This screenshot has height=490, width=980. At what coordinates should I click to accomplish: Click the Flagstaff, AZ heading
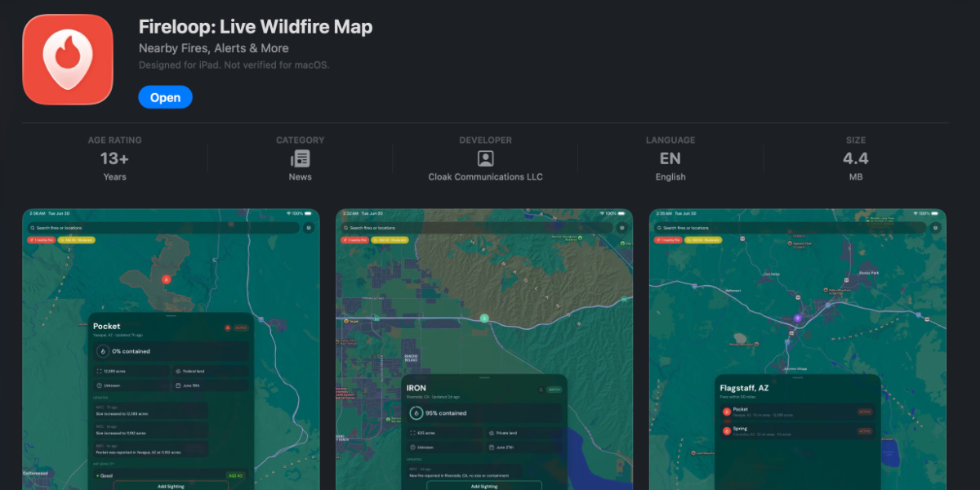(744, 388)
